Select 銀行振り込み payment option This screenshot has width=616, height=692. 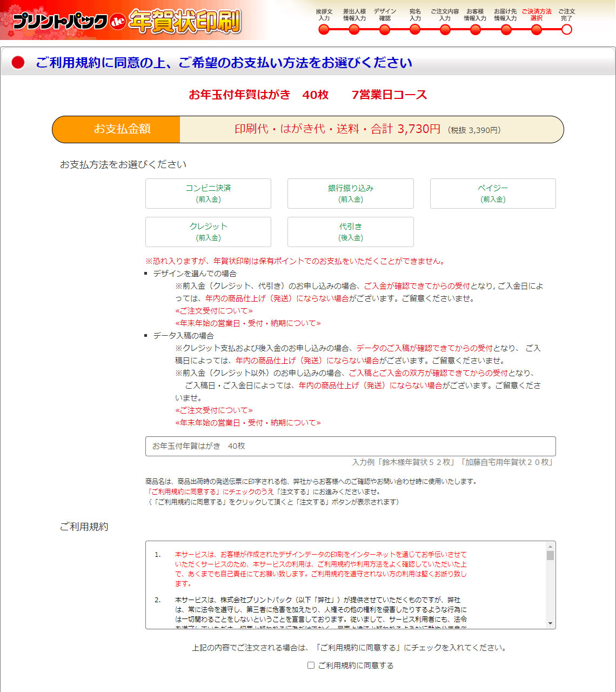click(350, 194)
